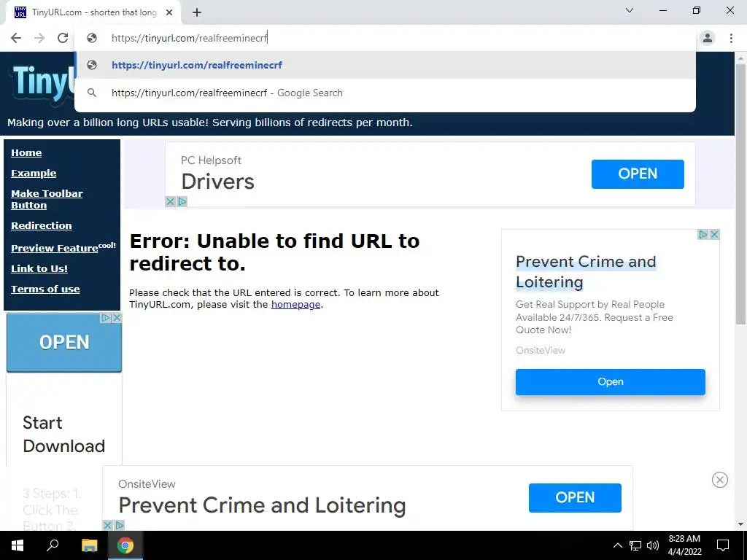The height and width of the screenshot is (560, 747).
Task: Open the network status tray icon
Action: (x=635, y=545)
